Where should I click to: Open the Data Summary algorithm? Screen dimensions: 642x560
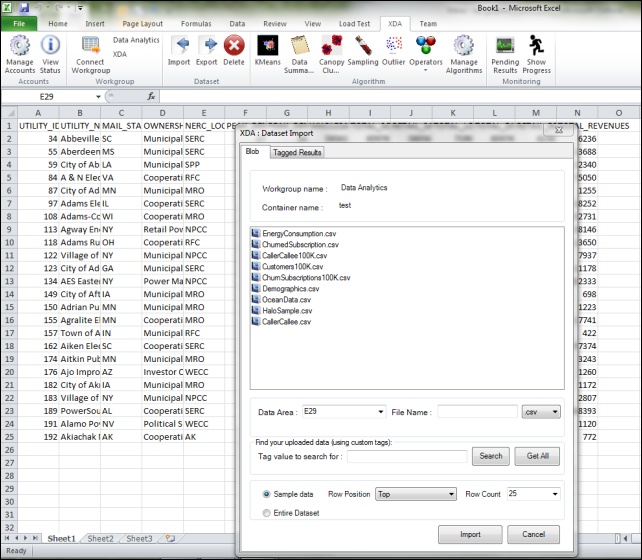click(x=299, y=54)
